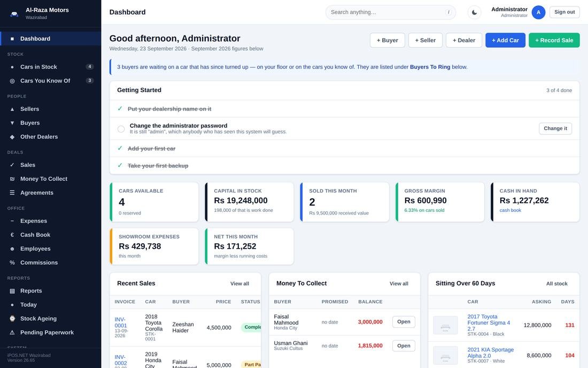Click the Money To Collect currency icon
Screen dimensions: 588x368
click(12, 179)
